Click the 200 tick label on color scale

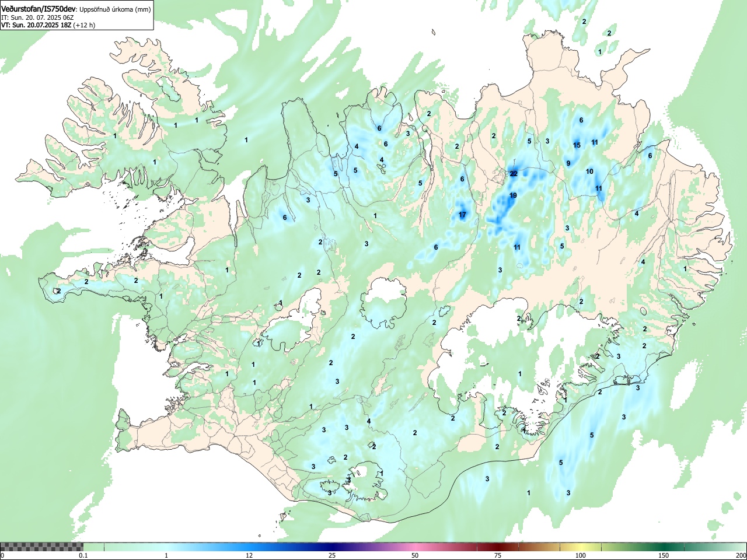coord(741,555)
